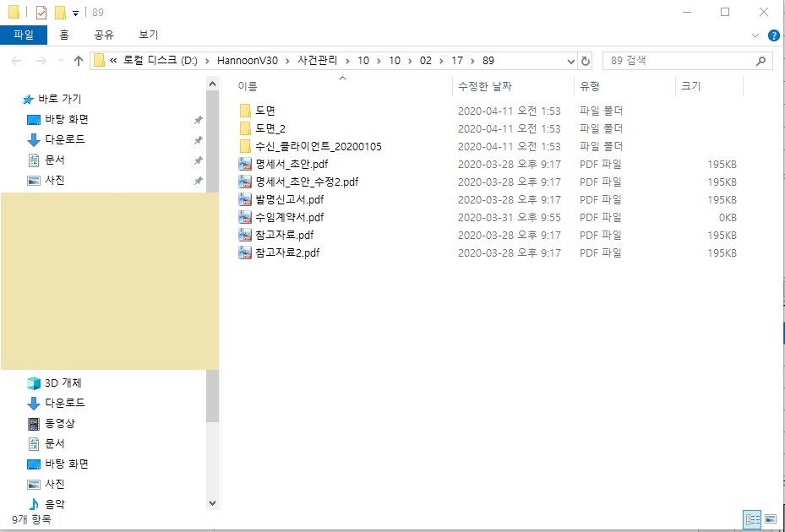Click 로컬 디스크 (D:) breadcrumb
Screen dimensions: 785x532
click(161, 61)
